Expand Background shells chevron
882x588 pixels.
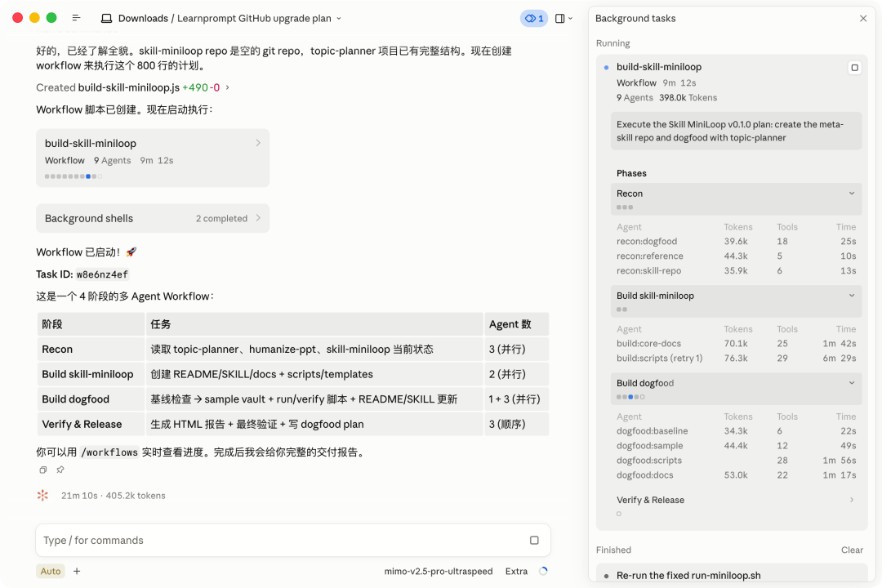(258, 218)
